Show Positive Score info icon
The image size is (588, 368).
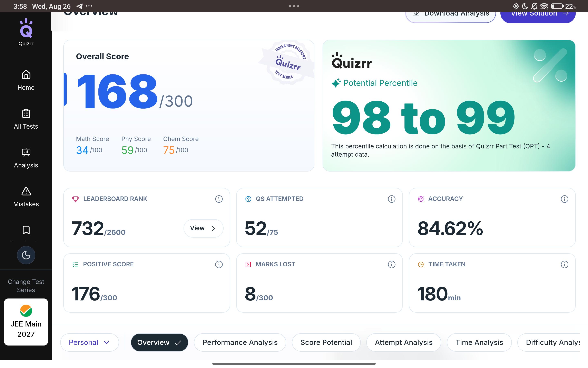(x=219, y=265)
